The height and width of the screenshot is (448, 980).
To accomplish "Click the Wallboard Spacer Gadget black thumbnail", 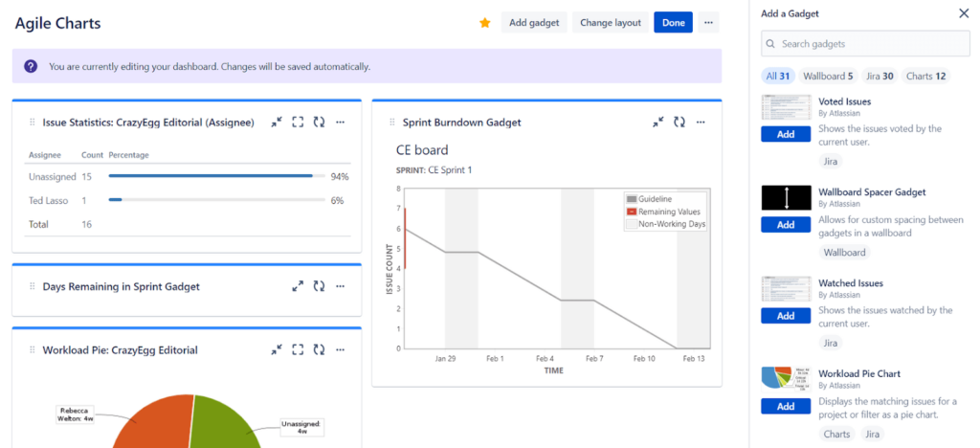I will pos(786,197).
